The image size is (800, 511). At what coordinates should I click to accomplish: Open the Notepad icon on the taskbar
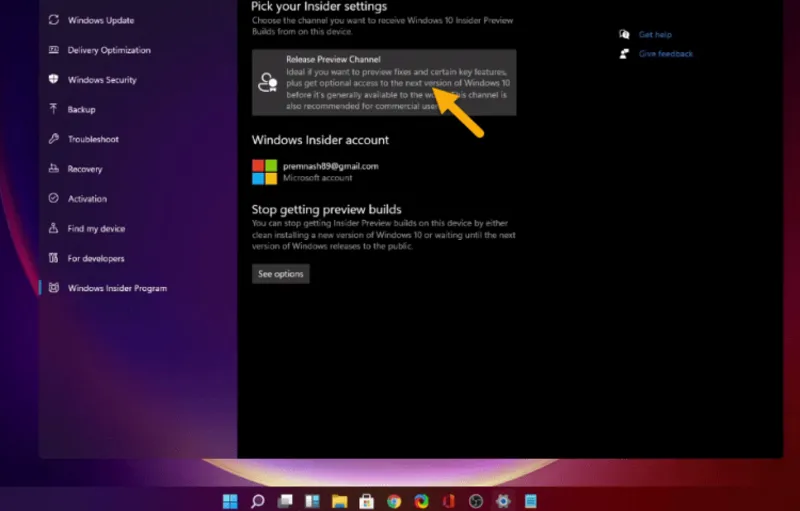click(x=531, y=501)
